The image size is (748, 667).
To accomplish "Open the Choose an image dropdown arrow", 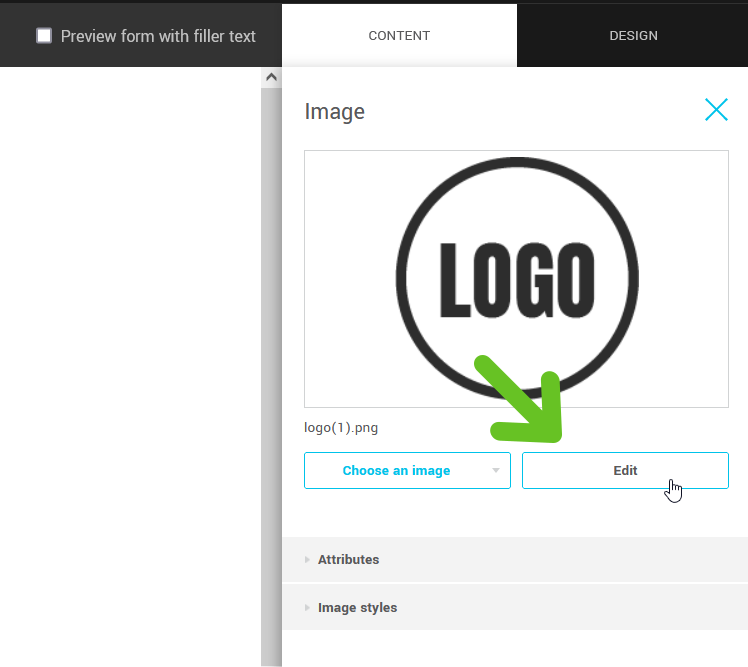I will point(495,470).
